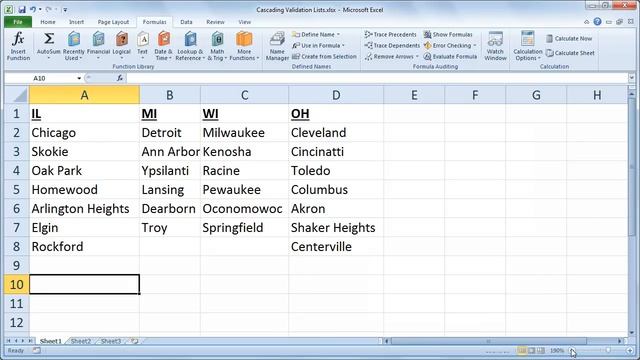640x360 pixels.
Task: Select row 5 header
Action: coord(16,190)
